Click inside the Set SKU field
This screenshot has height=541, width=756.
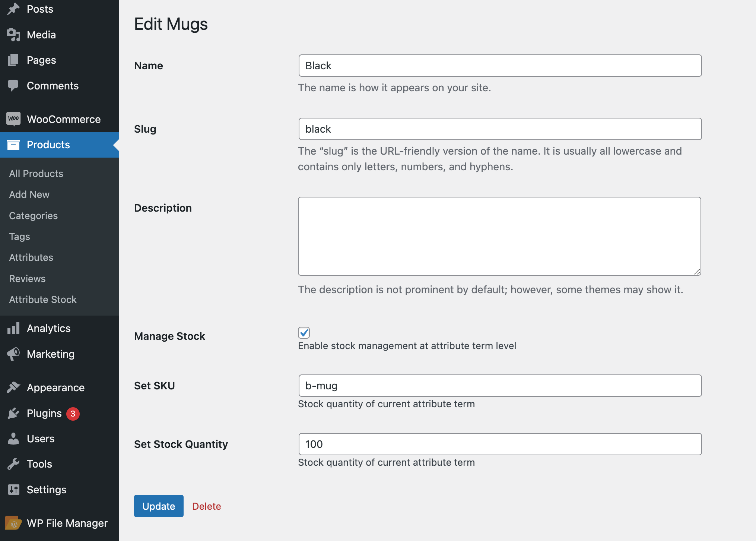pos(499,386)
